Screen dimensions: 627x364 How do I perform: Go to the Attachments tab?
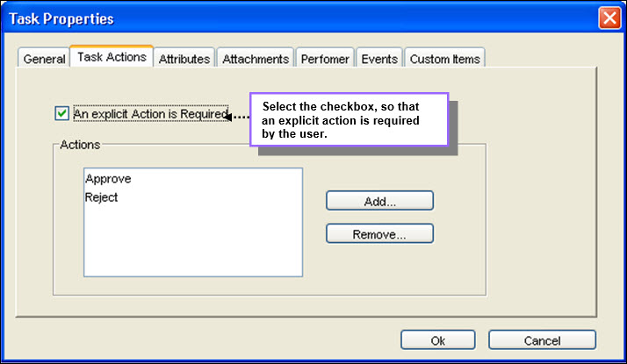256,59
